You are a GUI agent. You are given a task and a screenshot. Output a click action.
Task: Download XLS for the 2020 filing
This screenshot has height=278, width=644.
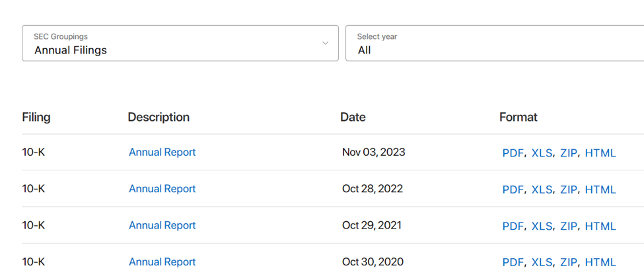click(541, 263)
